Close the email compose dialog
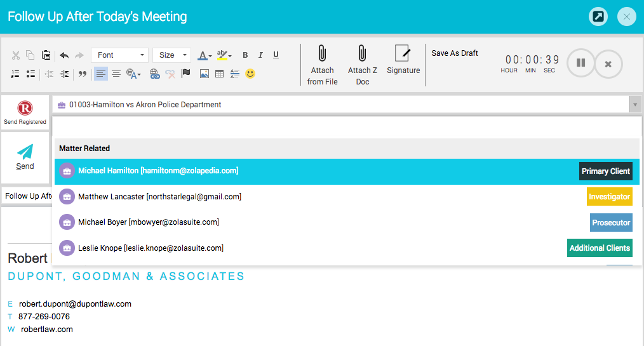This screenshot has width=644, height=346. coord(627,17)
